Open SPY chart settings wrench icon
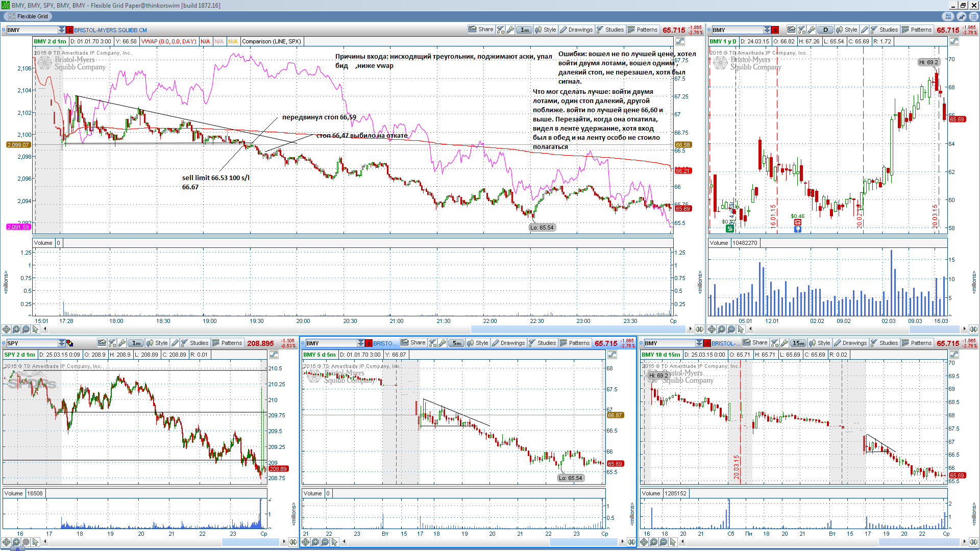 [x=121, y=343]
